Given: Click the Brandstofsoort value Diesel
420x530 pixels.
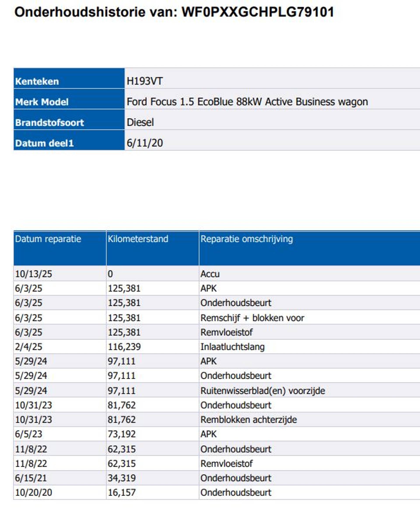Looking at the screenshot, I should pyautogui.click(x=140, y=122).
